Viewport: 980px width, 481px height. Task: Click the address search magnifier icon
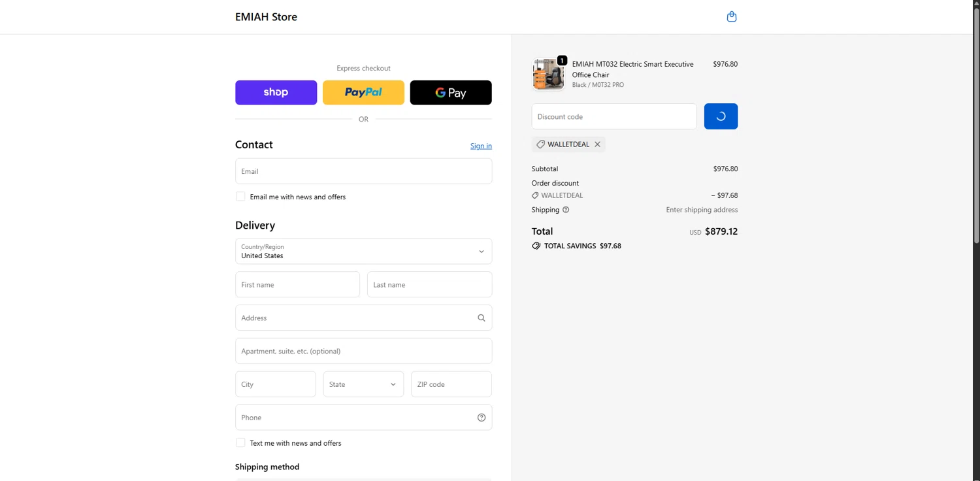(x=482, y=318)
